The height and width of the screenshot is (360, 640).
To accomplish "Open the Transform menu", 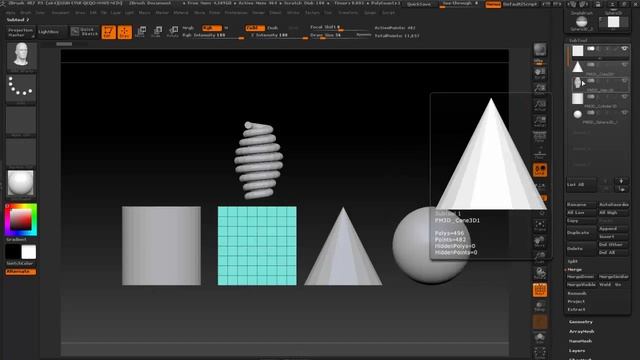I will pyautogui.click(x=348, y=13).
